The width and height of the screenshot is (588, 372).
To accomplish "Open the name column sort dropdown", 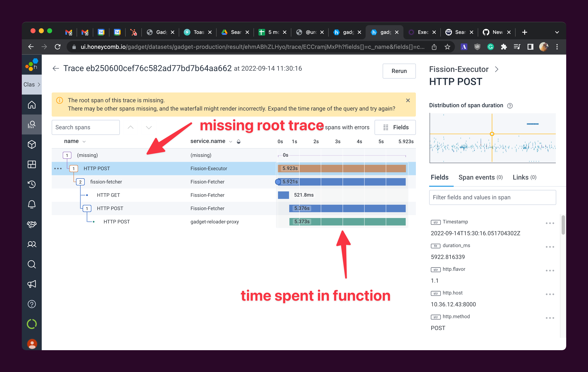I will 84,141.
